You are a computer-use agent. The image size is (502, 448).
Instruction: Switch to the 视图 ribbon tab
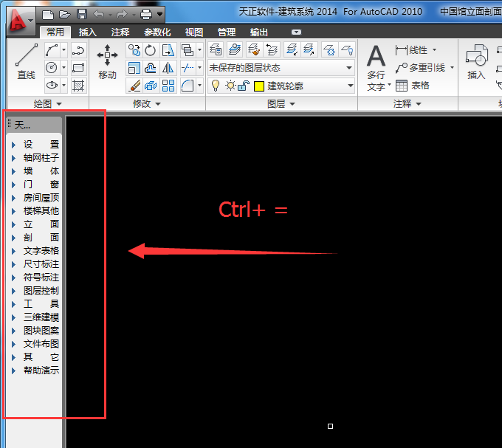pos(194,32)
